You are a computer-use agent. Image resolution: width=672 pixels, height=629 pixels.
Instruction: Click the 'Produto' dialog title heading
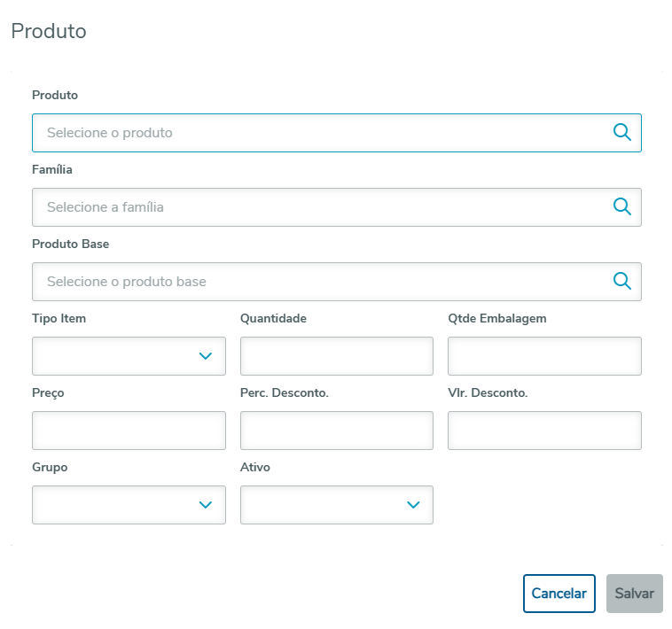pos(49,32)
